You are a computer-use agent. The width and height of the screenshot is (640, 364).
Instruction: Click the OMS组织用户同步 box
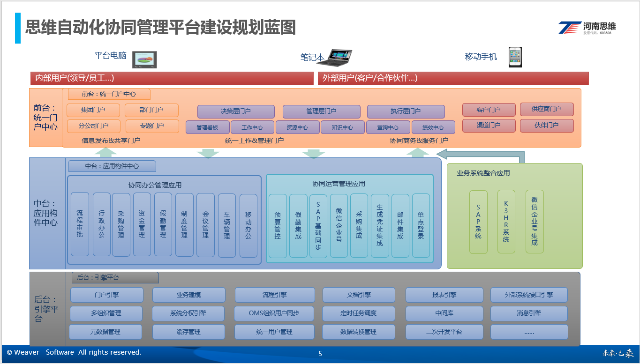coord(274,313)
